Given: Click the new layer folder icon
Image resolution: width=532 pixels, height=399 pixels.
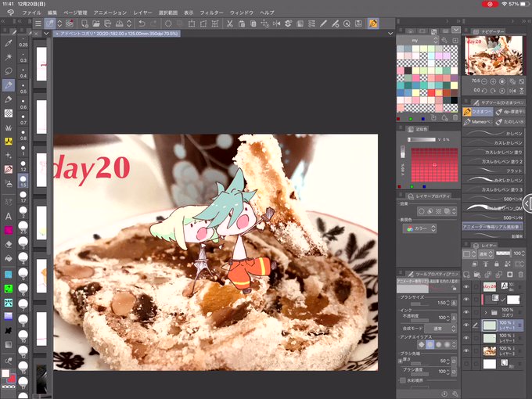Looking at the screenshot, I should click(x=477, y=274).
